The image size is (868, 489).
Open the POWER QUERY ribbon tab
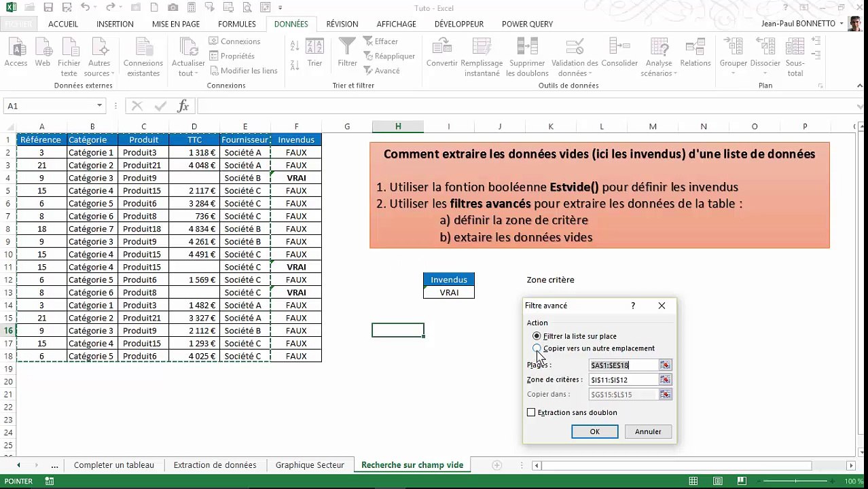pyautogui.click(x=527, y=24)
